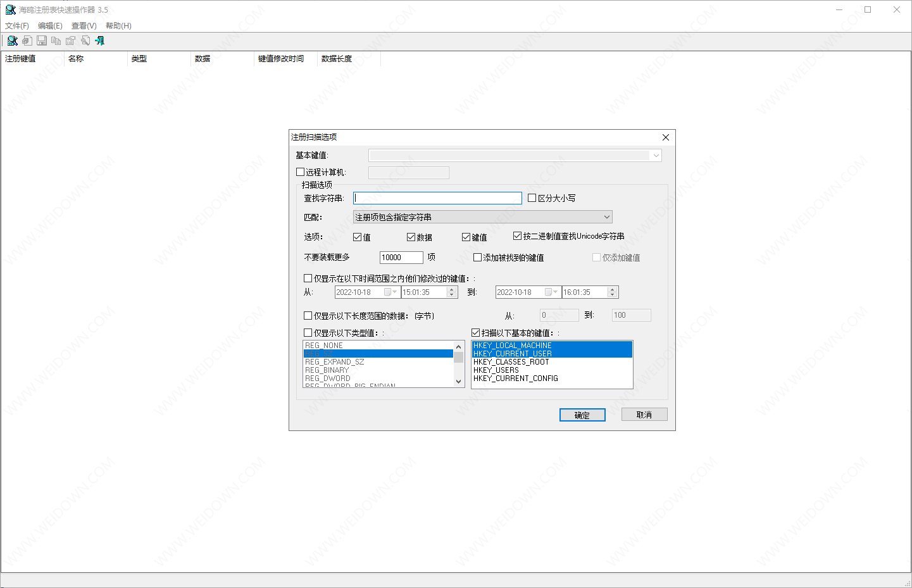Sort by 数据 column header

pyautogui.click(x=222, y=58)
